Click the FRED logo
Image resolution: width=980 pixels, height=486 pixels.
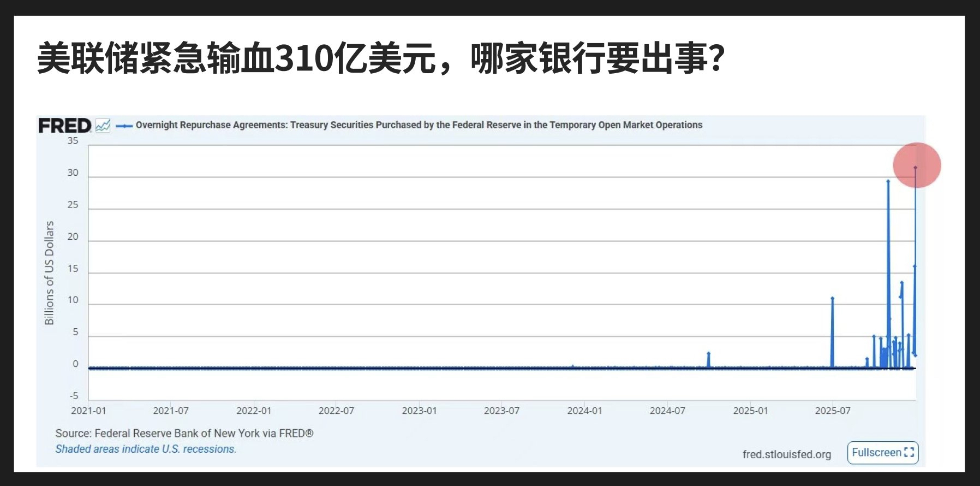click(x=64, y=126)
